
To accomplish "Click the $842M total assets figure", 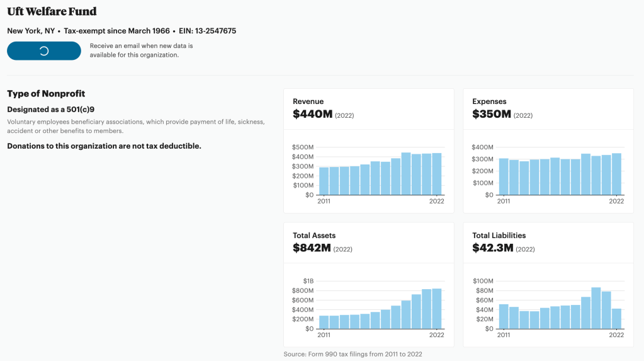I will pyautogui.click(x=312, y=248).
